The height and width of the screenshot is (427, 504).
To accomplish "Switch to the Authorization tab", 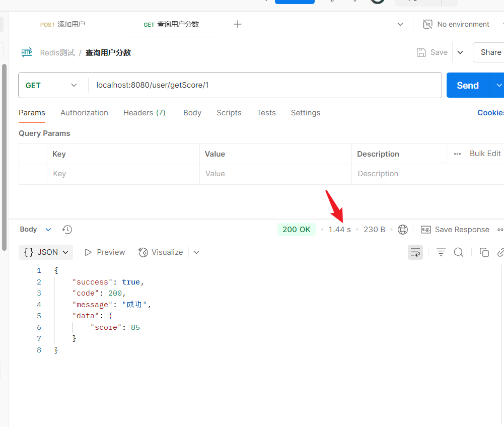I will click(84, 113).
